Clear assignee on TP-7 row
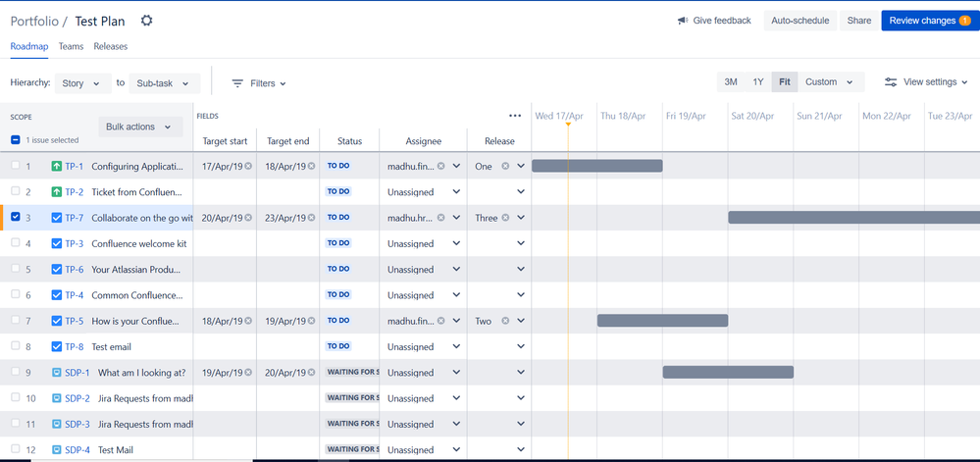 [x=440, y=218]
